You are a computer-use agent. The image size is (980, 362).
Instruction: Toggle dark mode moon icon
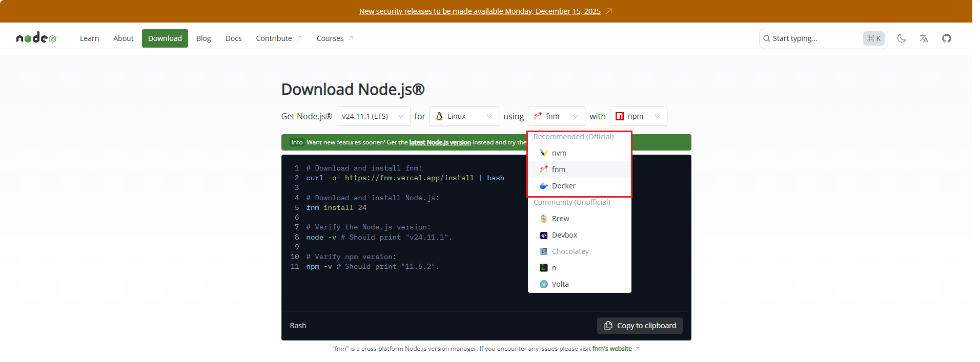click(902, 38)
